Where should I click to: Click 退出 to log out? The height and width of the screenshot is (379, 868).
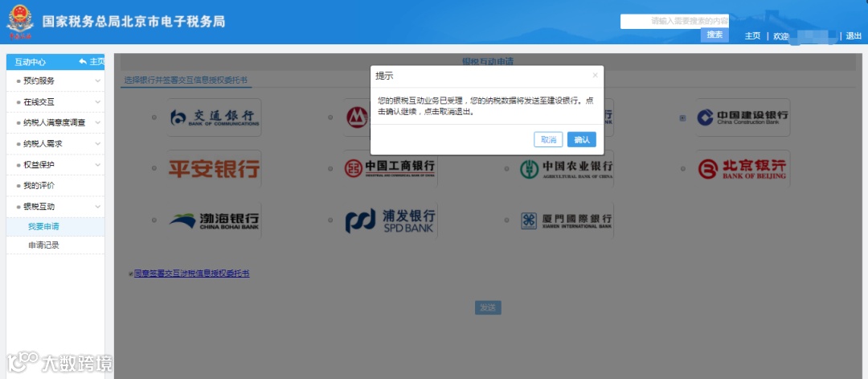854,36
